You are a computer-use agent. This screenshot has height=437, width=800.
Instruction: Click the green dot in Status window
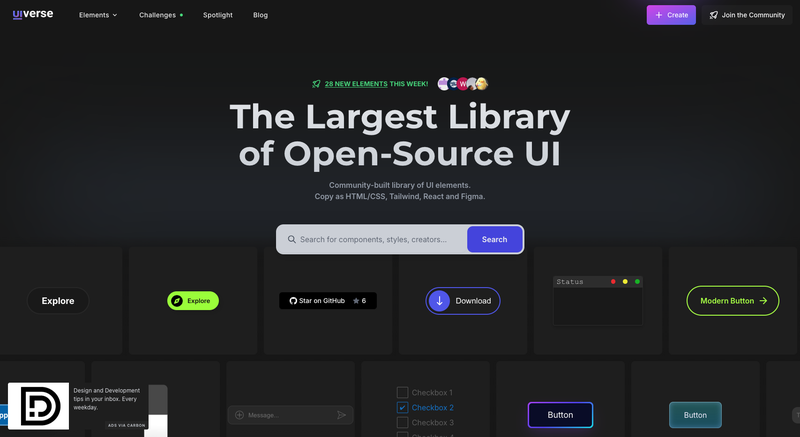tap(637, 281)
